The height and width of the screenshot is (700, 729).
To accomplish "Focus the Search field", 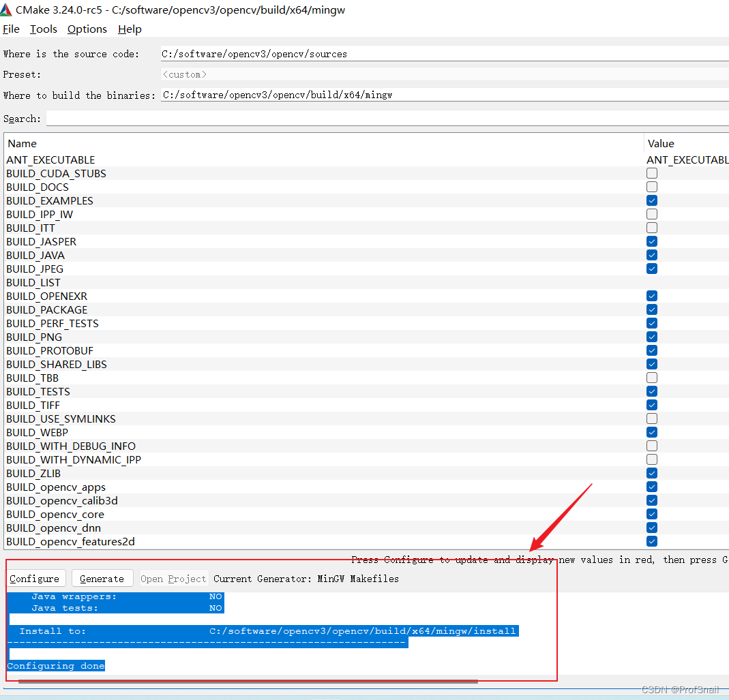I will coord(387,119).
